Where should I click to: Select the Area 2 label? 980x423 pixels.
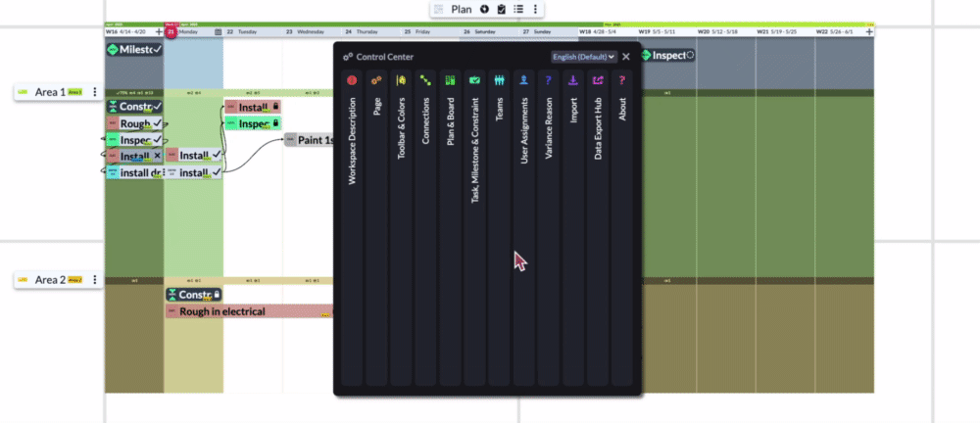(x=50, y=280)
